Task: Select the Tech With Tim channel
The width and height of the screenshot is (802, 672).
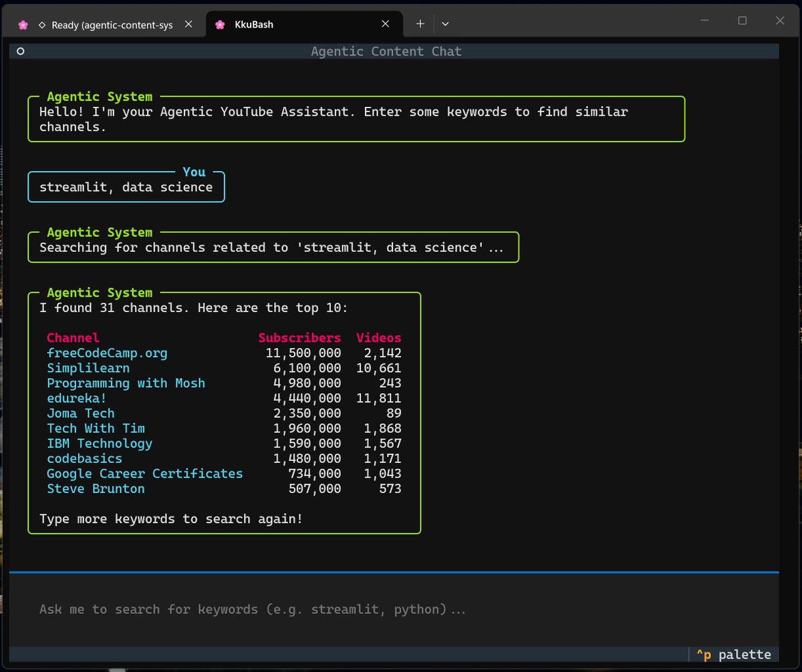Action: pyautogui.click(x=96, y=428)
